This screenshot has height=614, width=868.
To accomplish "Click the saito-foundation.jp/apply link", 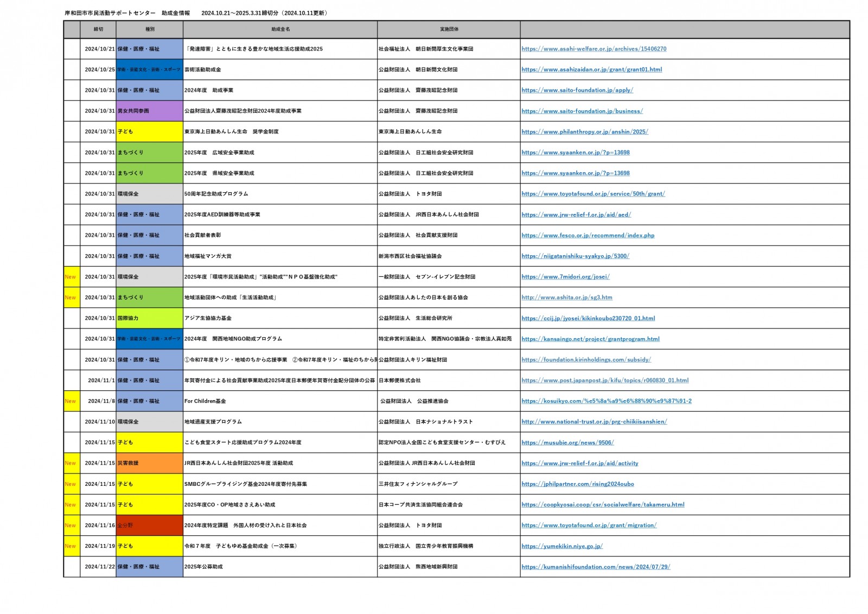I will tap(577, 90).
